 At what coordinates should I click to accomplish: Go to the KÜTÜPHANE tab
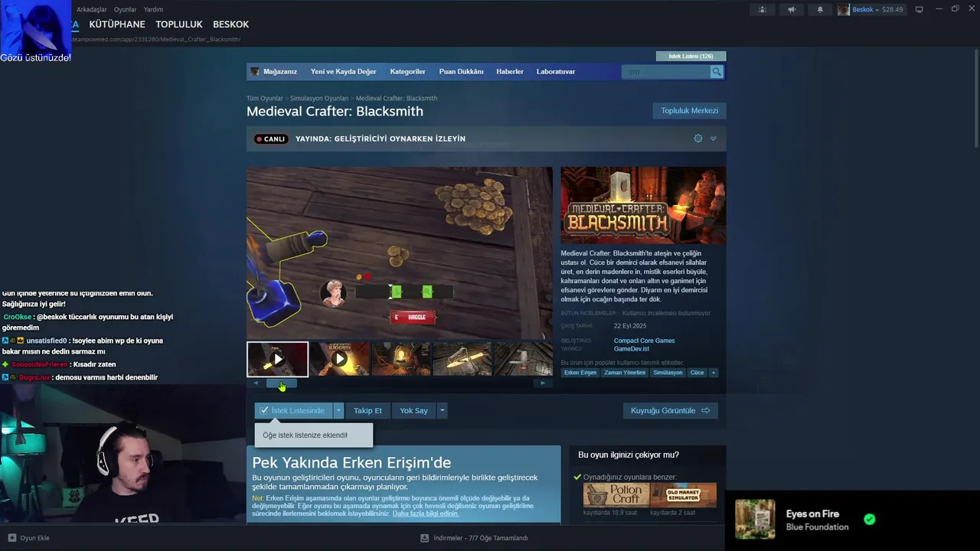117,24
